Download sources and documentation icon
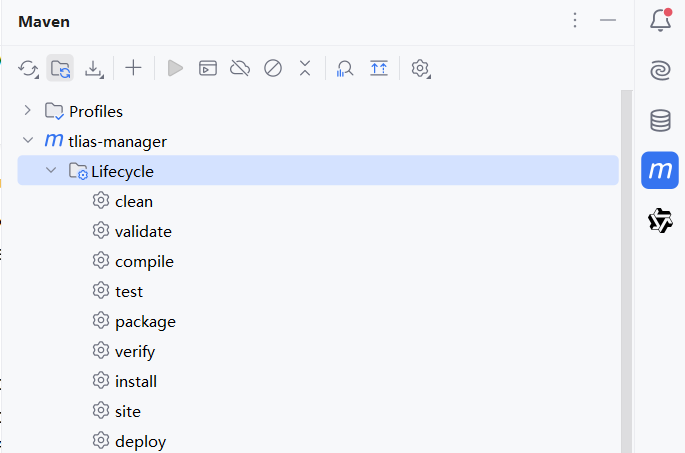Viewport: 685px width, 453px height. (x=94, y=69)
